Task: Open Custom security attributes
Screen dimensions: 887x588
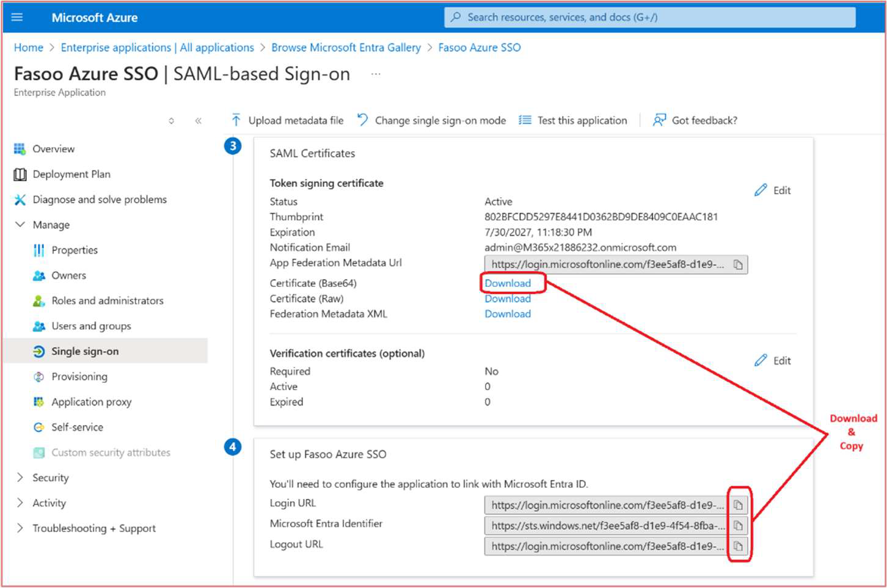Action: [x=111, y=452]
